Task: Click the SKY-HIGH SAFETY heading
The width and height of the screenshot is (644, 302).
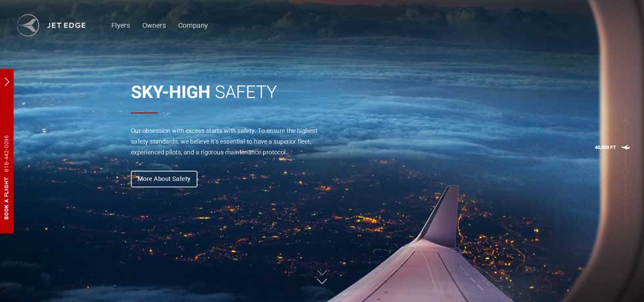Action: coord(204,92)
